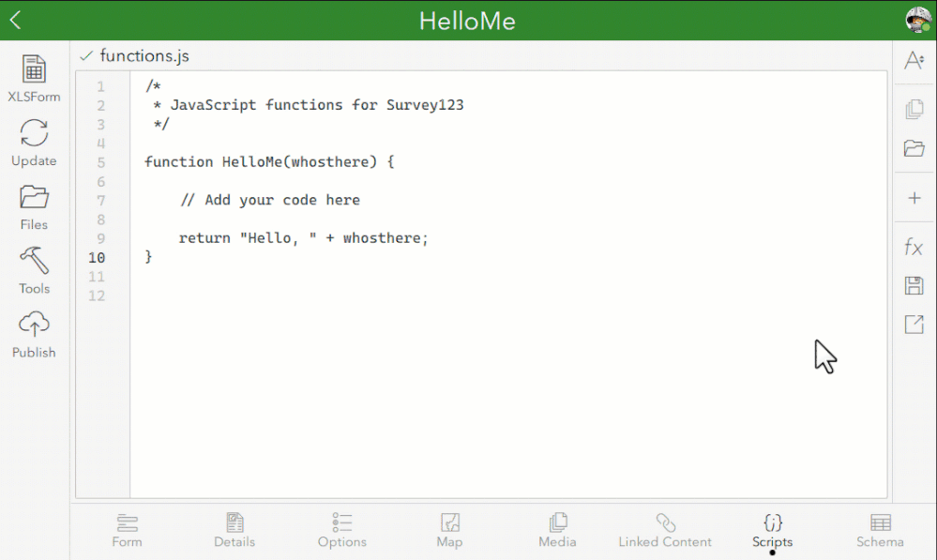This screenshot has width=937, height=560.
Task: Open a script file via the folder icon
Action: (914, 148)
